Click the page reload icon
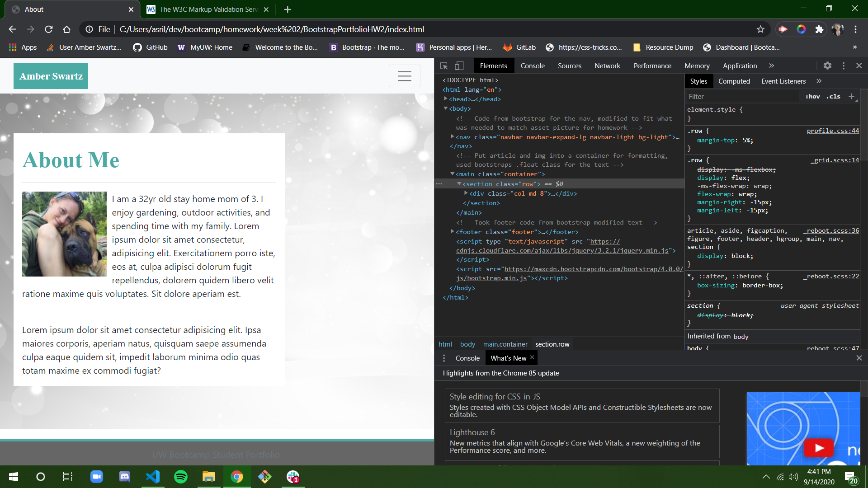This screenshot has width=868, height=488. (48, 29)
